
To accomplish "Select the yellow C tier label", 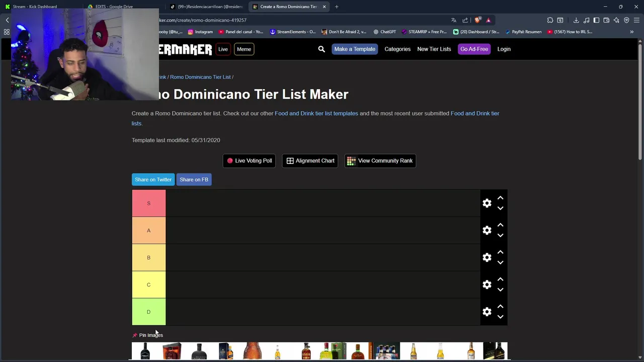I will pyautogui.click(x=148, y=285).
